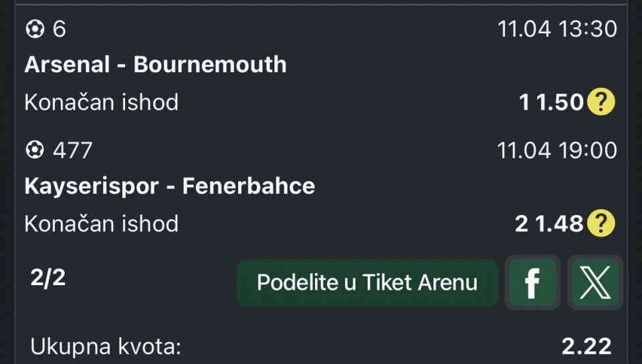Screen dimensions: 642x364
Task: Click the Arsenal match time 11.04 13:30
Action: [556, 29]
